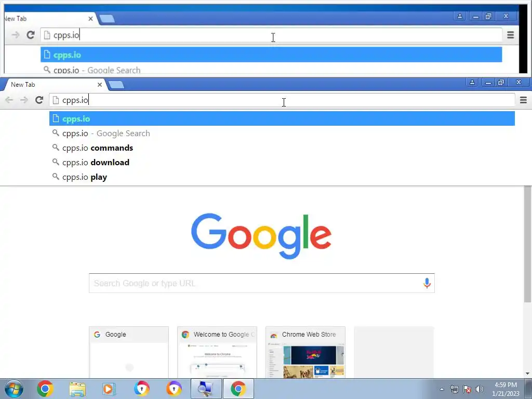Open the hamburger menu in the background Chrome window
The height and width of the screenshot is (399, 532).
tap(510, 35)
